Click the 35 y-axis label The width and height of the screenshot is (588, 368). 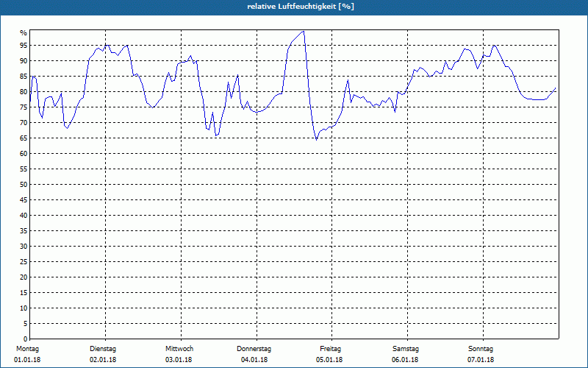(24, 231)
